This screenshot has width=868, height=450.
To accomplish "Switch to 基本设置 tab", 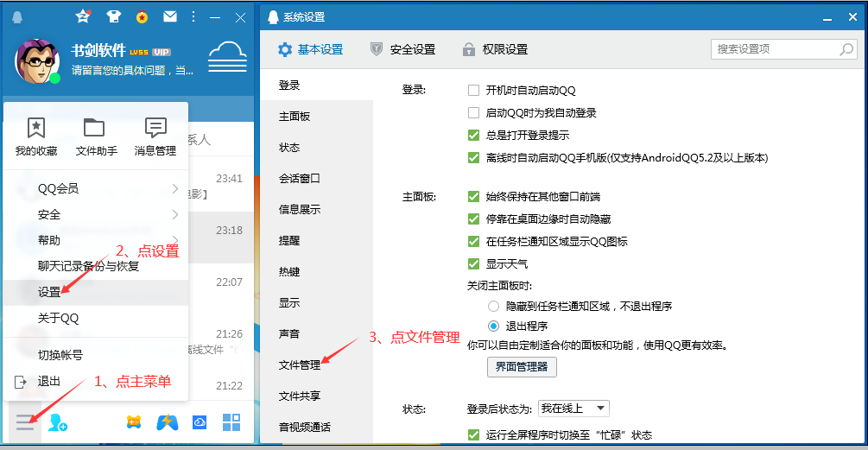I will coord(310,49).
